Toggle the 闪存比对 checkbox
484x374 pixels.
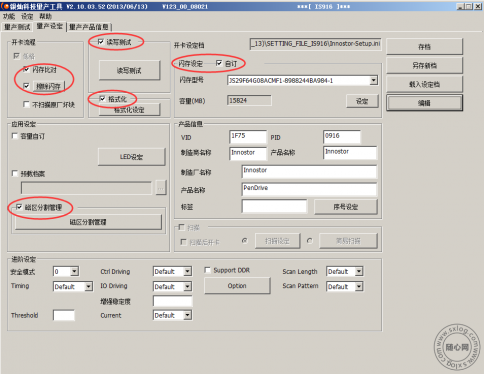[27, 69]
